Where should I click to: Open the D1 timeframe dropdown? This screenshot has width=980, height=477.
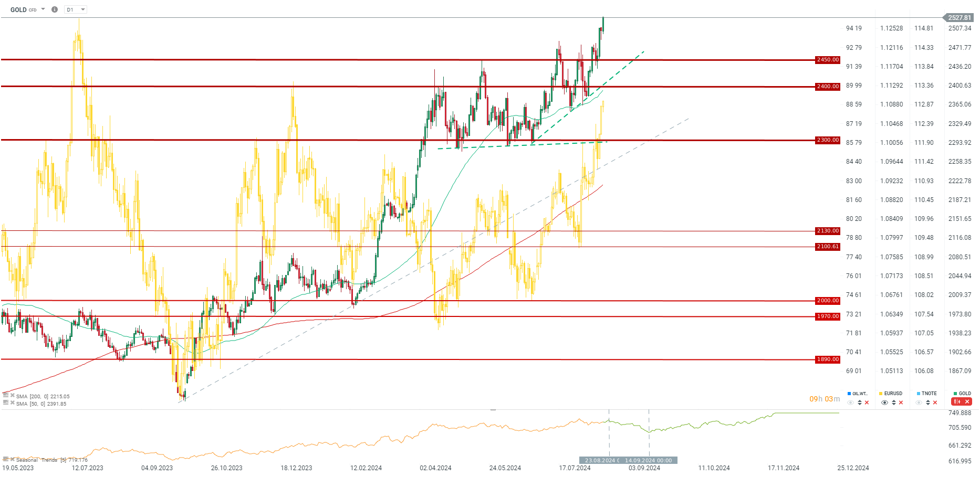tap(76, 9)
